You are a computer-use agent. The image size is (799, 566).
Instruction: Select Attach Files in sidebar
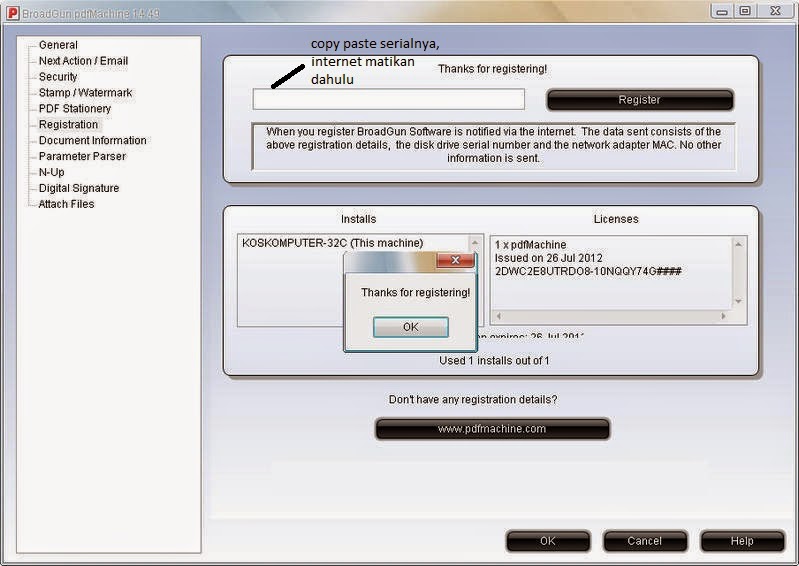[66, 204]
